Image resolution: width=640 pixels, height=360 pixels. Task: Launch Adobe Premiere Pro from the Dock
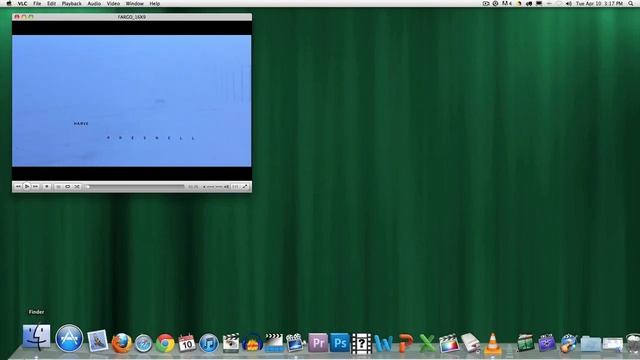(318, 343)
